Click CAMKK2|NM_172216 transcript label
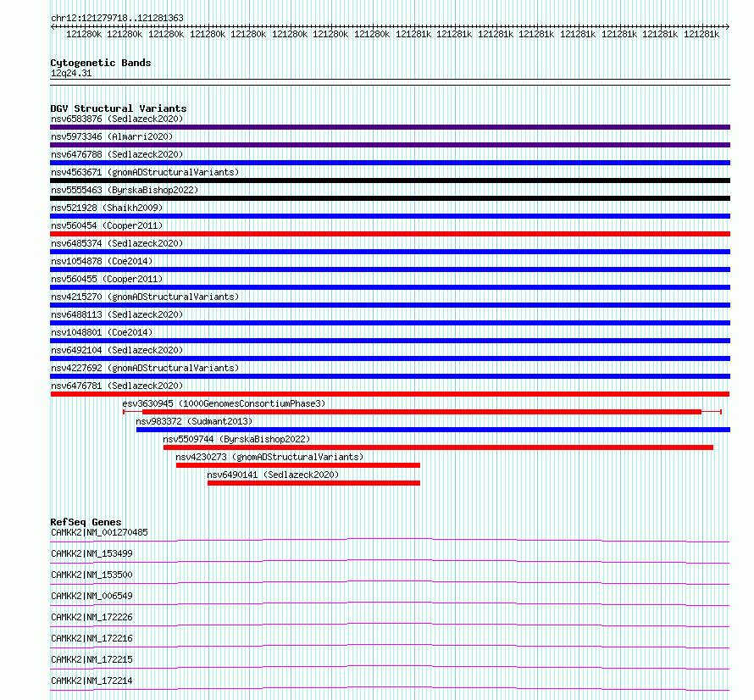This screenshot has width=754, height=700. pyautogui.click(x=91, y=638)
